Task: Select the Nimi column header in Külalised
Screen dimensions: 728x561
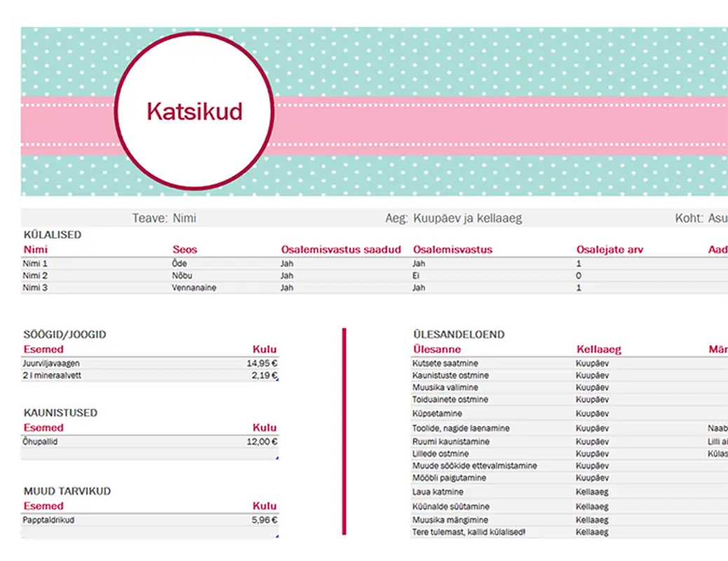Action: click(36, 250)
